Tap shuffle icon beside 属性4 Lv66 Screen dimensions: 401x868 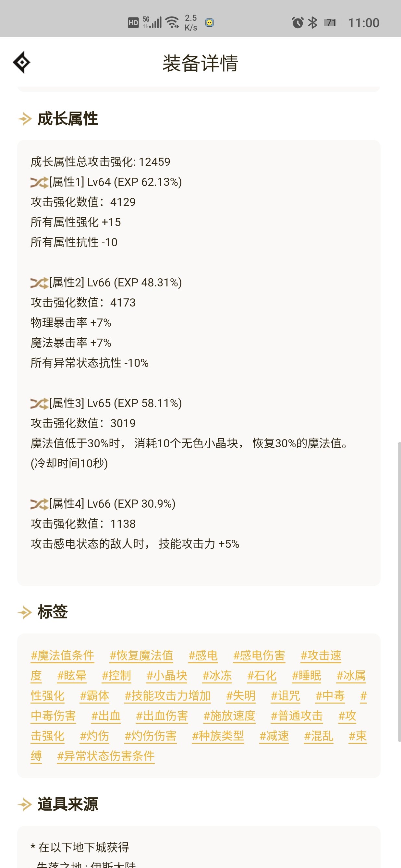pos(40,504)
